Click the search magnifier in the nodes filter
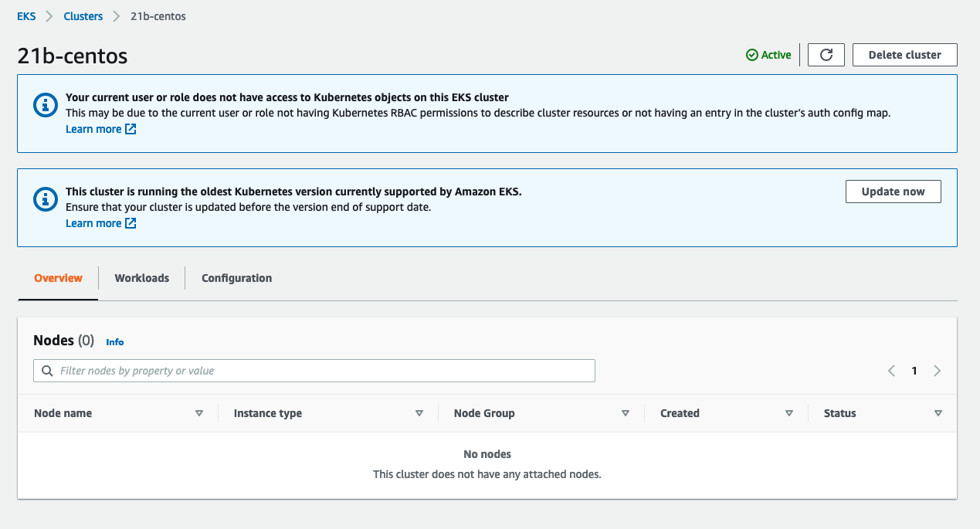The width and height of the screenshot is (980, 529). [x=47, y=371]
